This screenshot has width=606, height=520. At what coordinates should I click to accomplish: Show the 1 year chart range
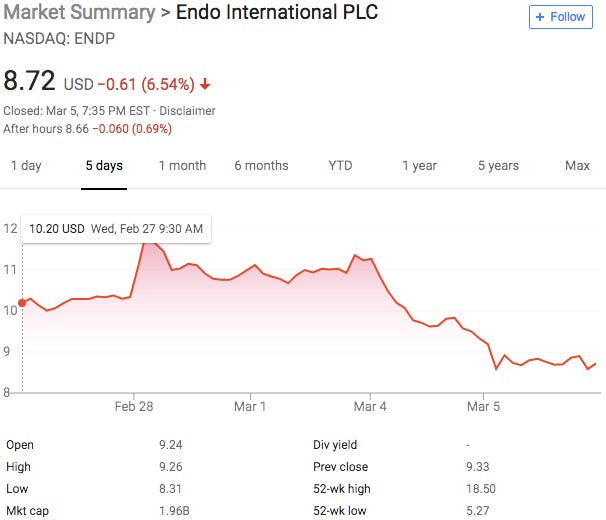click(419, 166)
